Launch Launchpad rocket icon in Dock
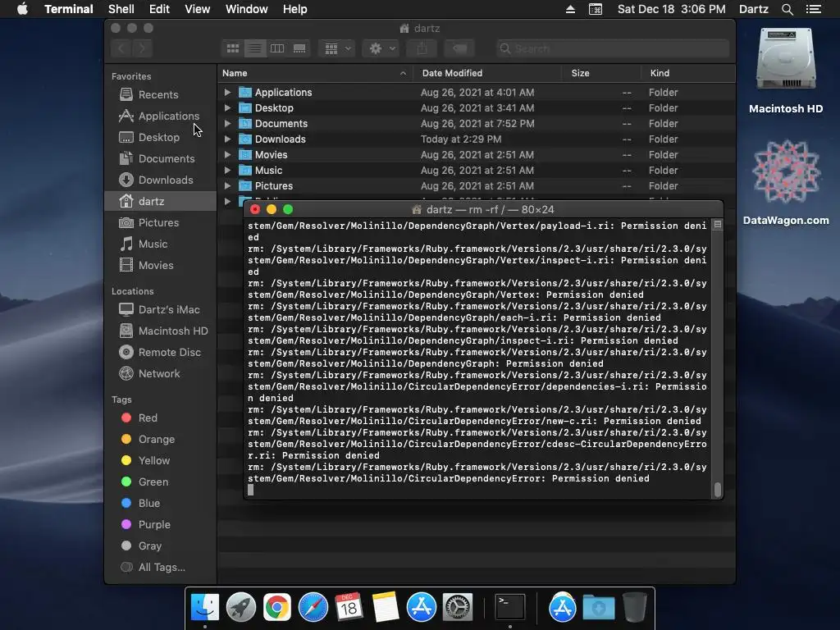 click(x=240, y=608)
